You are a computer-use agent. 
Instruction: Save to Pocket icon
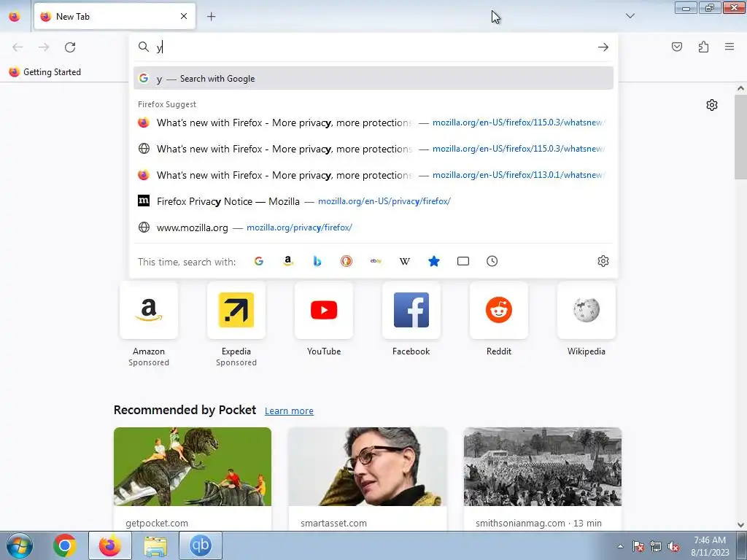tap(677, 47)
